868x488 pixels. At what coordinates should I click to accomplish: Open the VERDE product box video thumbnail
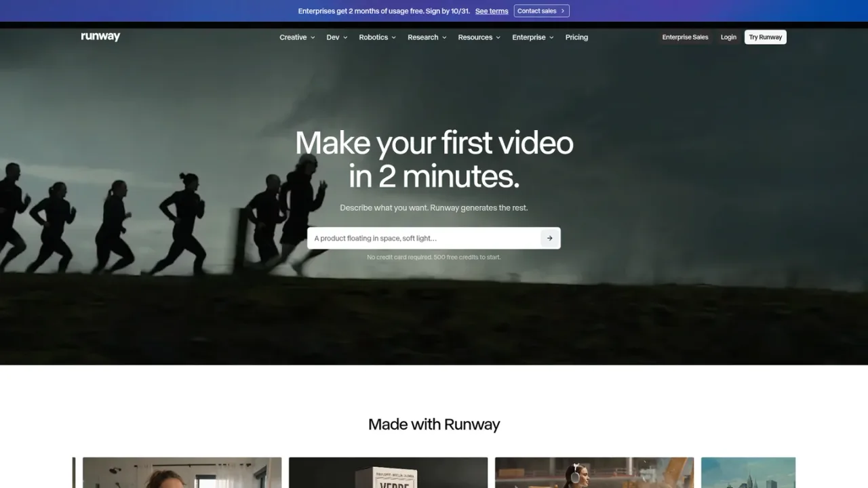388,472
